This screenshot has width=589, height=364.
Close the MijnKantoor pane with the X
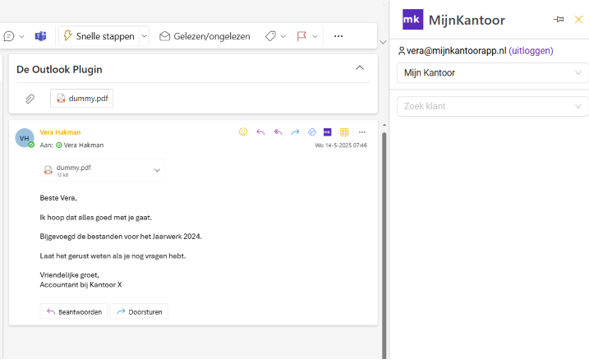(578, 19)
